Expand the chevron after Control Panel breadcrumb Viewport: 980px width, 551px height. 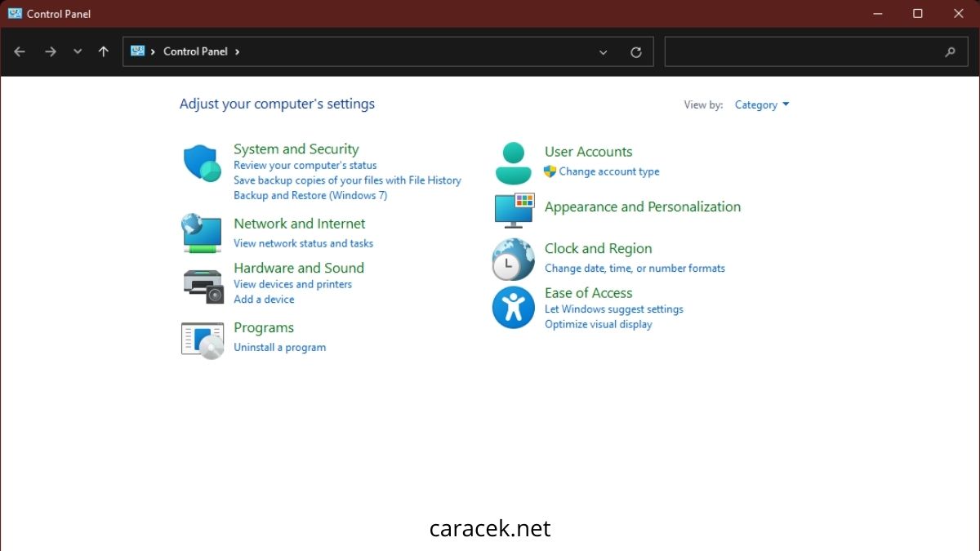click(238, 51)
